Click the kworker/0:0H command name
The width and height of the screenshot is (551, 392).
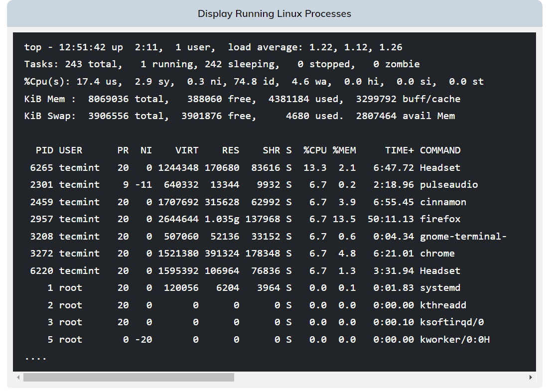coord(455,340)
